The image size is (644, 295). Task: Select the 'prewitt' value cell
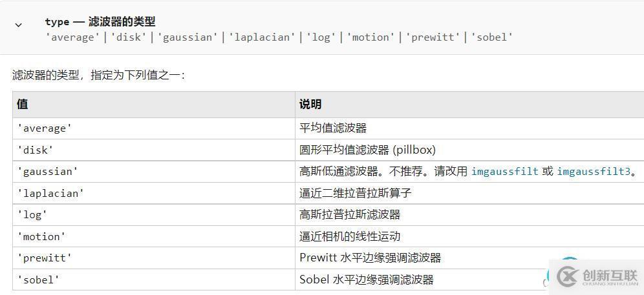tap(154, 258)
